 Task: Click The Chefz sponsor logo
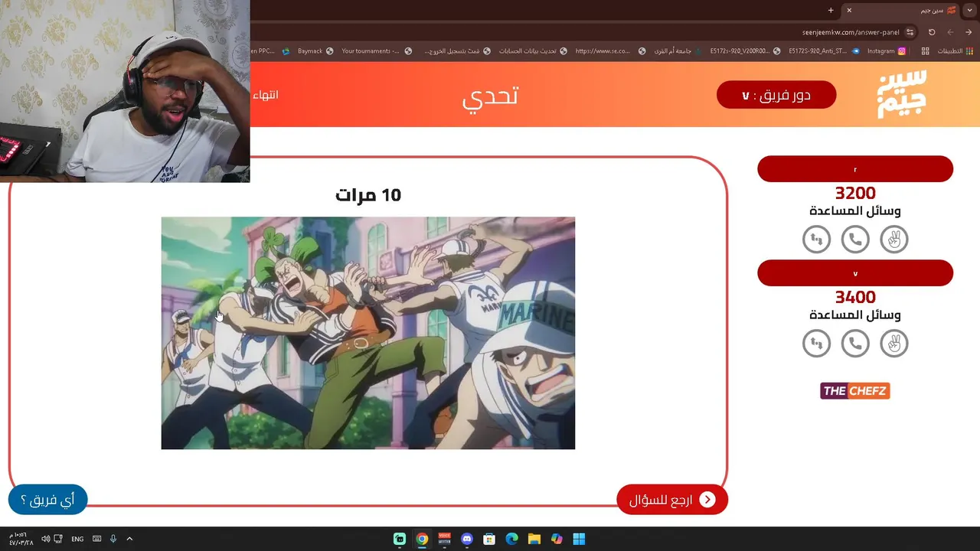point(855,391)
